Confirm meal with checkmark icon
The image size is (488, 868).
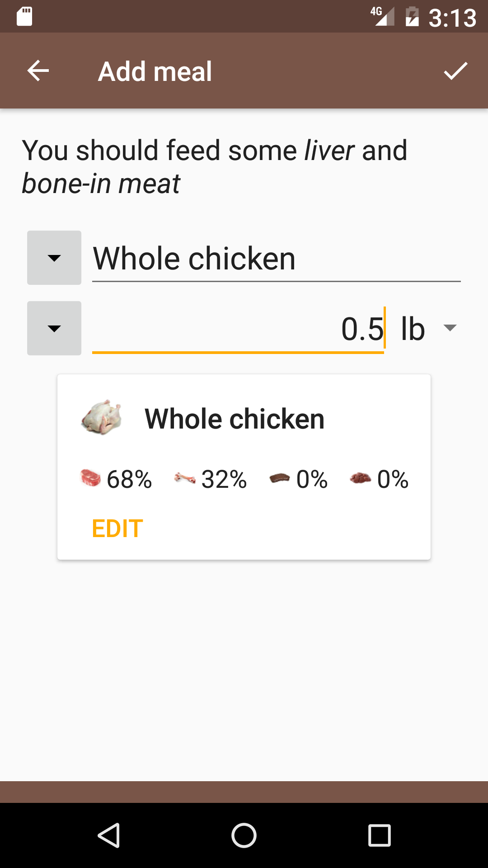455,71
